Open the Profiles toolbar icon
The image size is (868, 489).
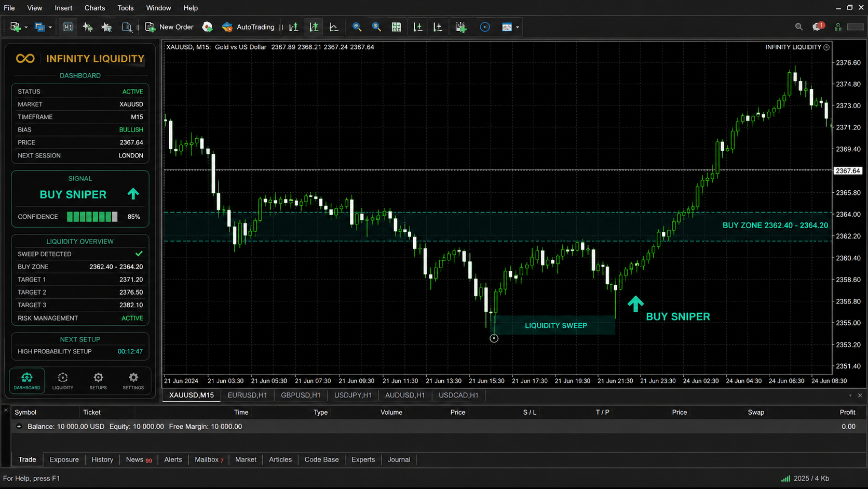point(39,27)
